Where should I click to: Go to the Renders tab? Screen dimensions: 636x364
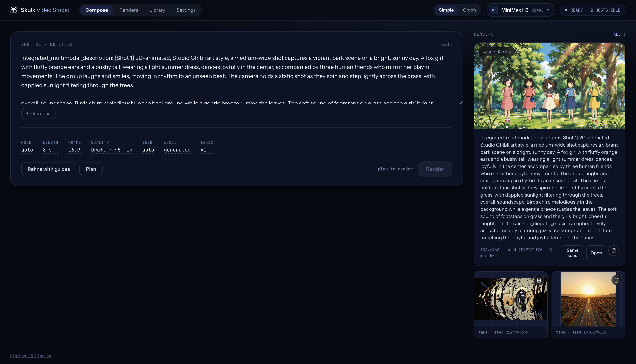click(x=129, y=10)
